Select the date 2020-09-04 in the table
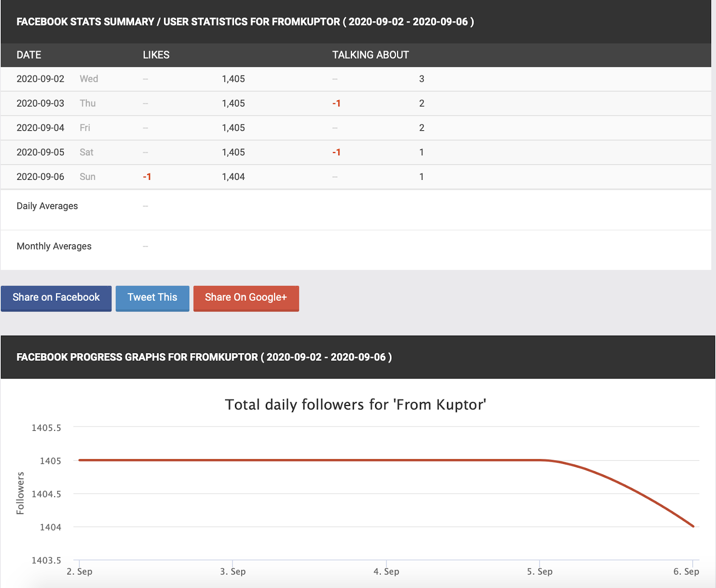This screenshot has height=588, width=716. tap(40, 128)
